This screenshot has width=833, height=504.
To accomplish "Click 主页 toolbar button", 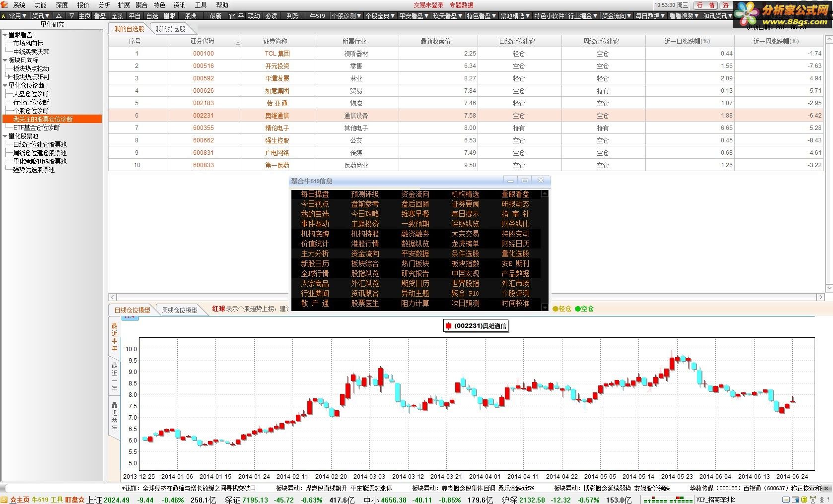I will (84, 16).
